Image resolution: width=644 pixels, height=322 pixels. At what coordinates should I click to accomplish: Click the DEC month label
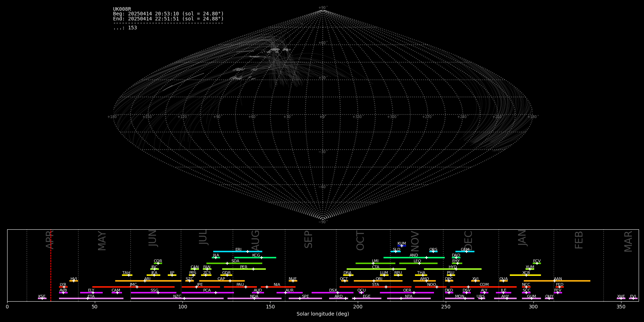click(468, 241)
